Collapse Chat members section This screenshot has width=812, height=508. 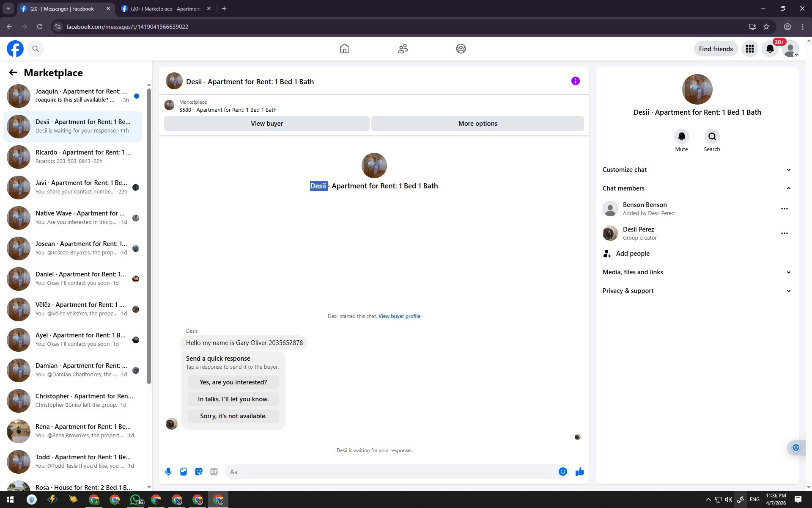(x=697, y=188)
